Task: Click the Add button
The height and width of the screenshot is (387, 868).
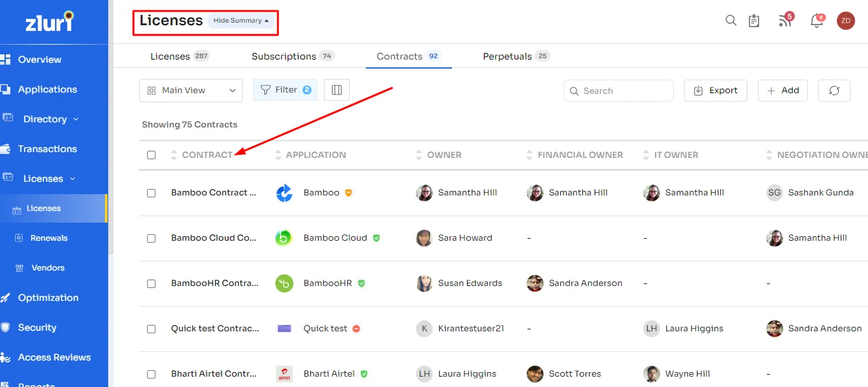Action: pos(783,91)
